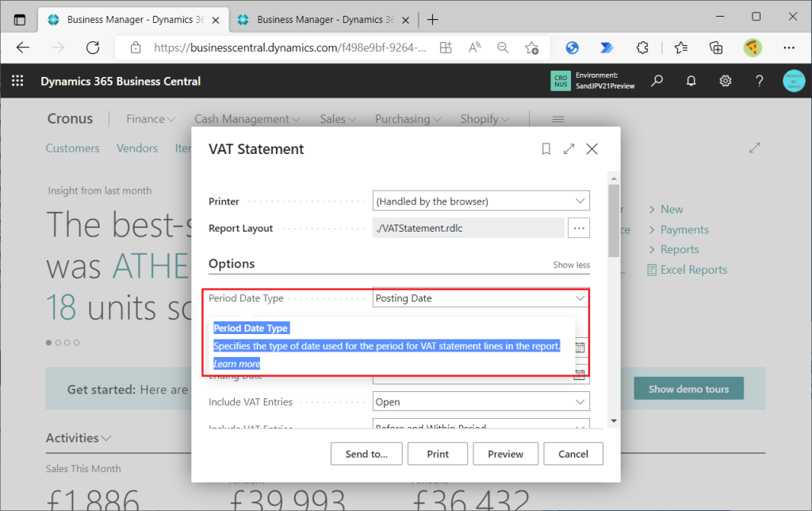Follow the Learn more tooltip link
The height and width of the screenshot is (511, 812).
(x=236, y=364)
